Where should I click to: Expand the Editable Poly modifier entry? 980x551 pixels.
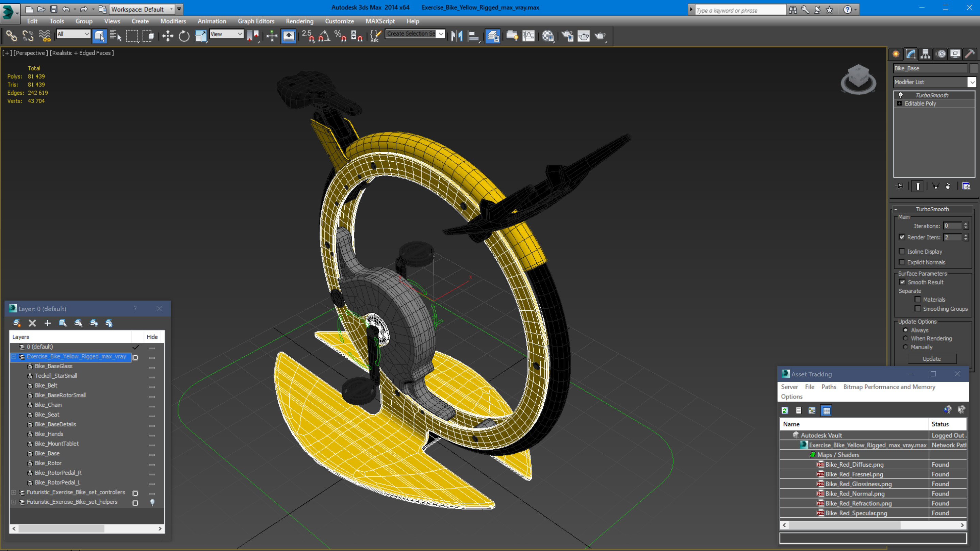click(899, 103)
